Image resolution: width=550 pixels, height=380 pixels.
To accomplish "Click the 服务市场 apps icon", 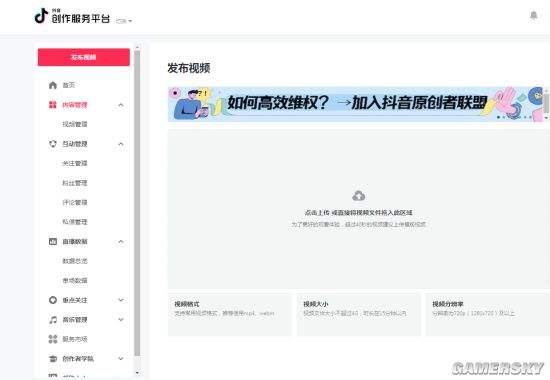I will pyautogui.click(x=53, y=339).
